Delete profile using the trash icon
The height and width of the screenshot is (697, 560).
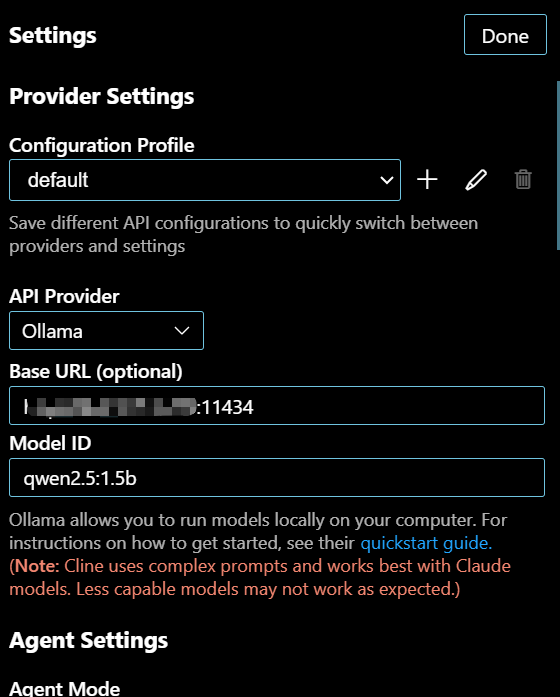coord(523,180)
